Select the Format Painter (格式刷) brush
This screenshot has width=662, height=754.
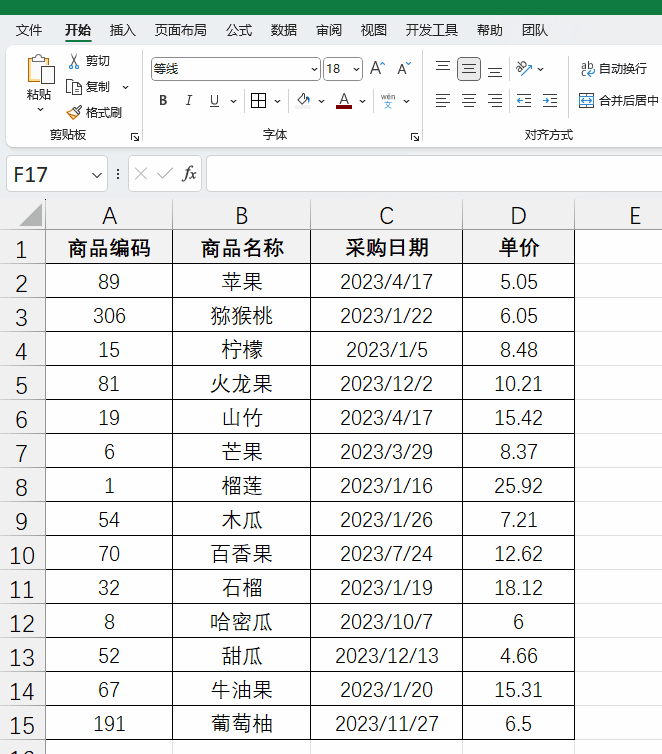tap(74, 113)
